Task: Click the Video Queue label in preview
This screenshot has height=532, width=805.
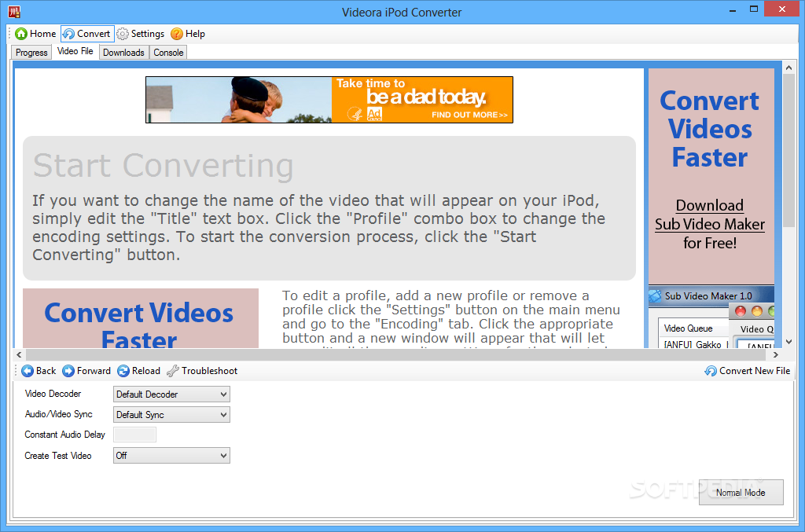Action: (688, 328)
